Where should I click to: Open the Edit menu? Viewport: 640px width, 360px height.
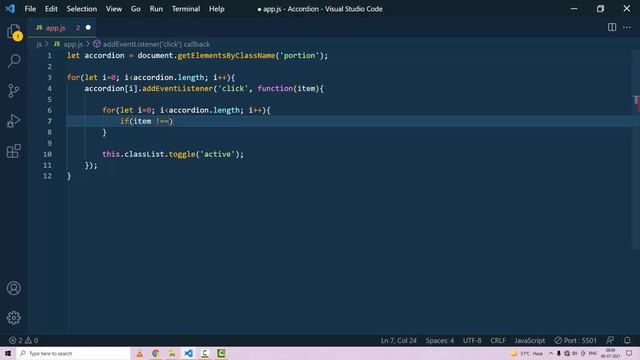tap(51, 9)
